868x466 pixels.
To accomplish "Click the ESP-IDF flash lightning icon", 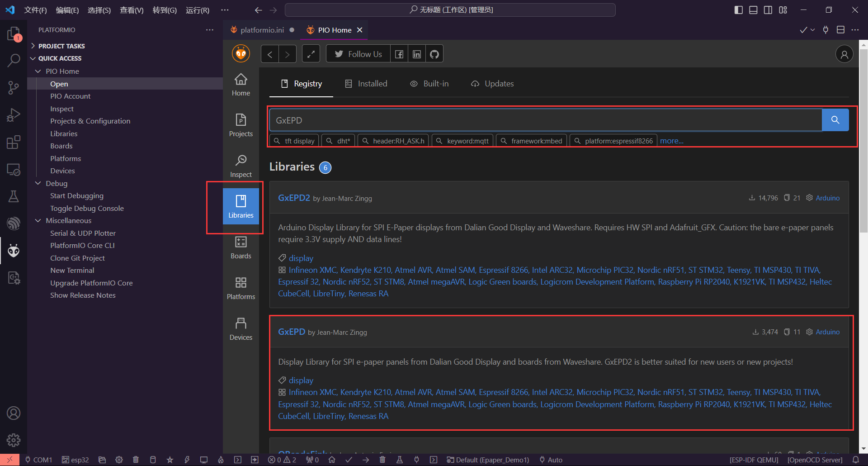I will (x=187, y=460).
